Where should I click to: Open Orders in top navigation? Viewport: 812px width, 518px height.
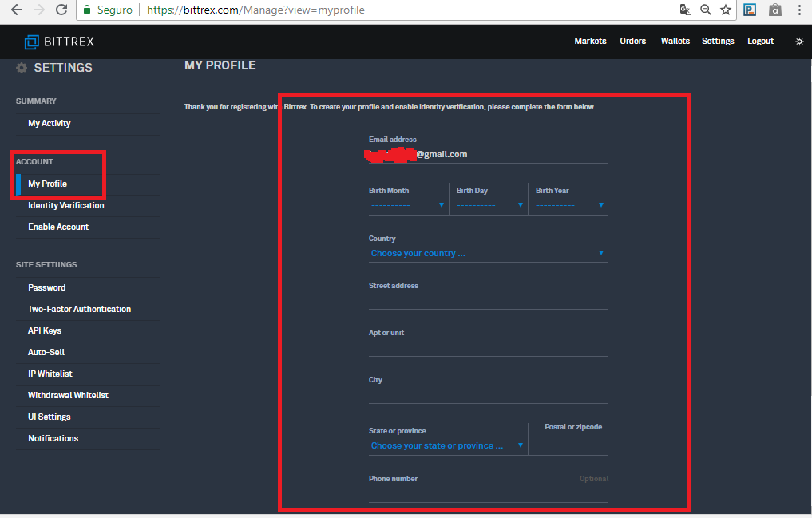[x=633, y=41]
